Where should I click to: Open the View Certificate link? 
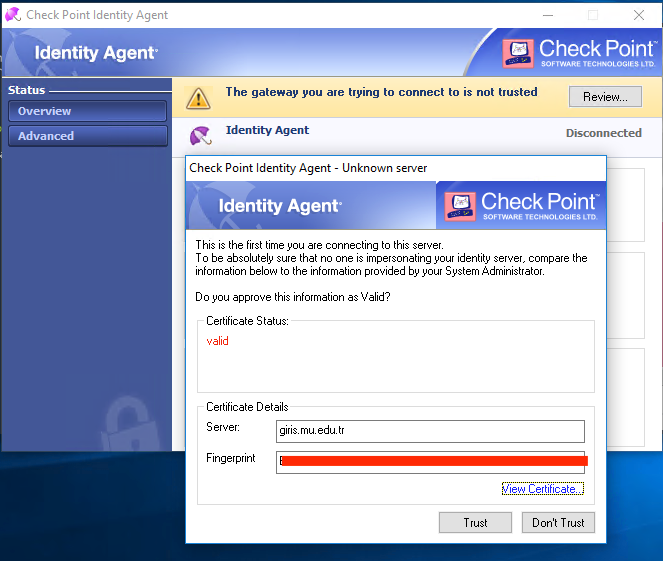pos(542,489)
